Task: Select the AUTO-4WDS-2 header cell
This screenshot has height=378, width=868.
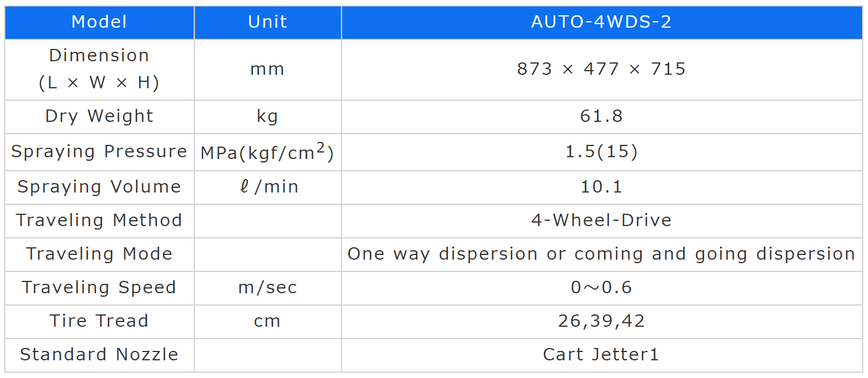Action: (601, 22)
